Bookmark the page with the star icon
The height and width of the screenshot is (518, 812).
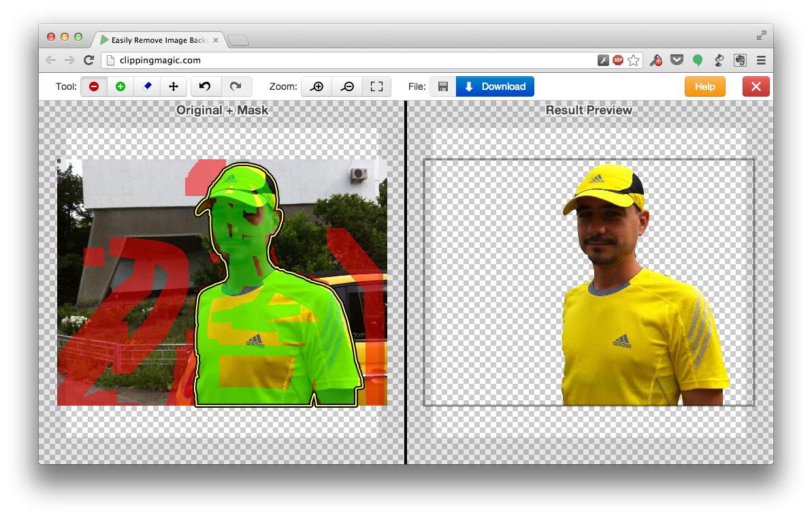[634, 61]
